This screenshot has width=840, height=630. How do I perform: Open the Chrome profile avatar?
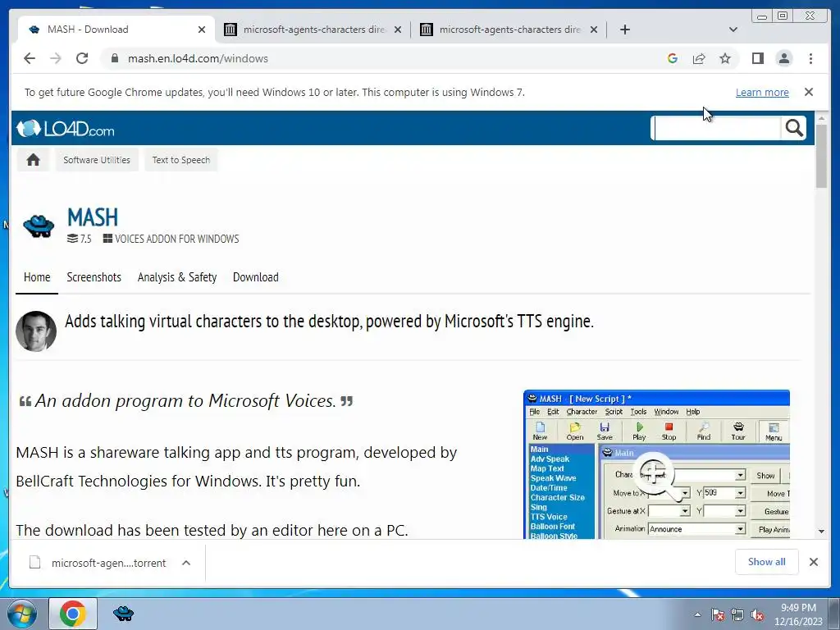(783, 58)
